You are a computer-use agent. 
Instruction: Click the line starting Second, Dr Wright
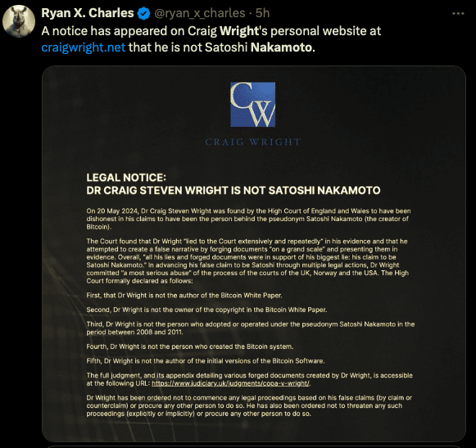[206, 310]
